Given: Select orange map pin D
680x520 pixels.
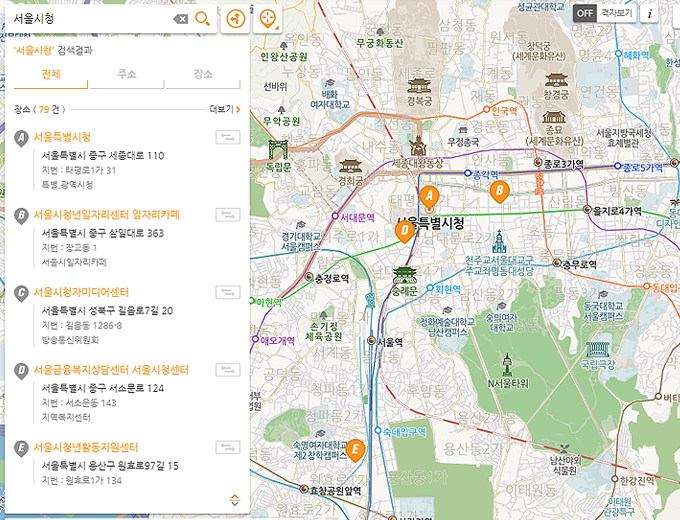Looking at the screenshot, I should [405, 231].
